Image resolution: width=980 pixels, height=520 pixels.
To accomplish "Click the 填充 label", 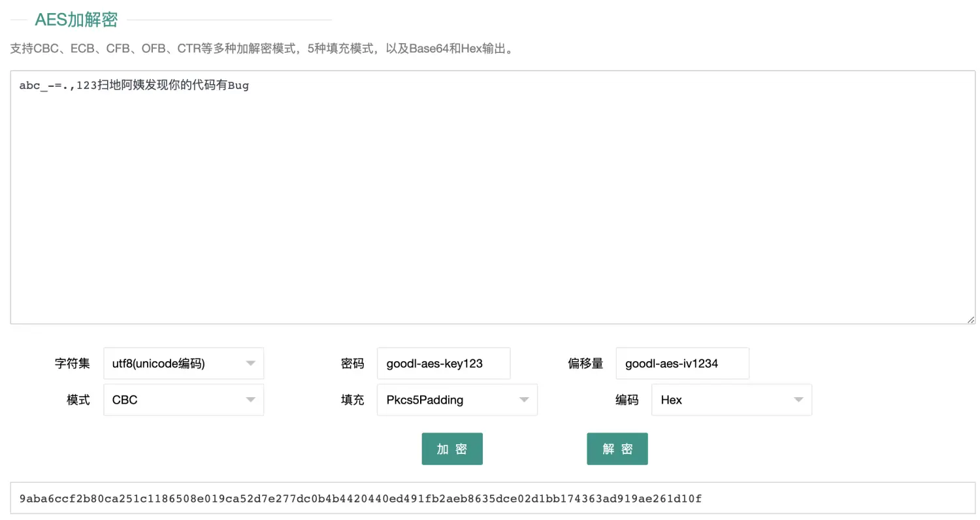I will pyautogui.click(x=352, y=400).
